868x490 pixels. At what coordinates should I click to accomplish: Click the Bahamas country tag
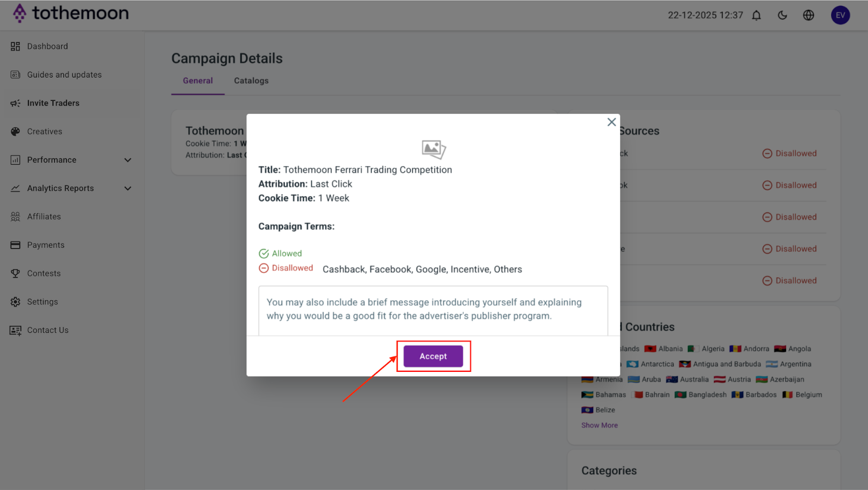tap(604, 395)
